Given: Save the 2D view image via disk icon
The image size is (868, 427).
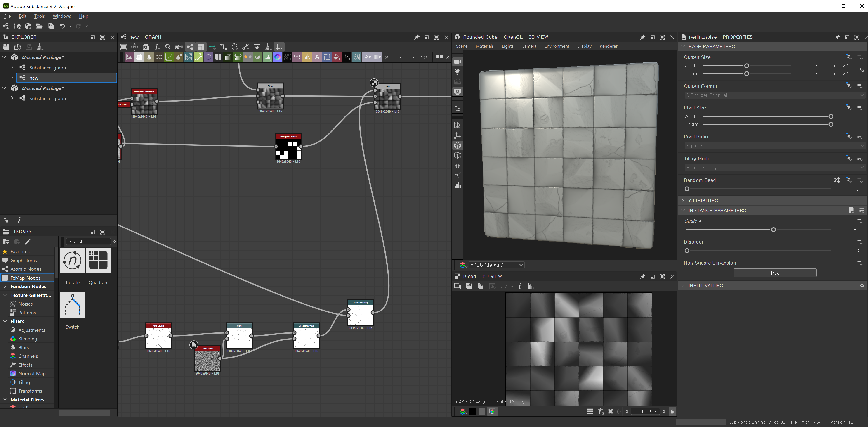Looking at the screenshot, I should click(x=469, y=287).
